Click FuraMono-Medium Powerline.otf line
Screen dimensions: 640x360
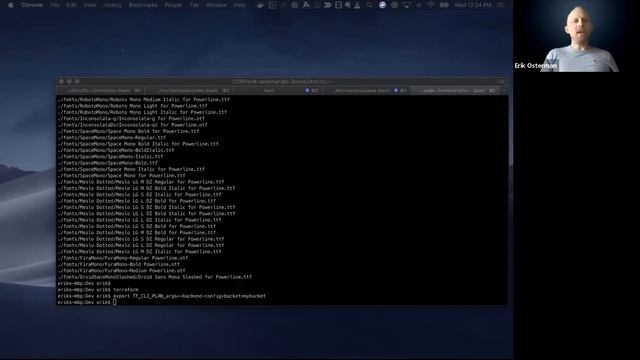pos(121,270)
